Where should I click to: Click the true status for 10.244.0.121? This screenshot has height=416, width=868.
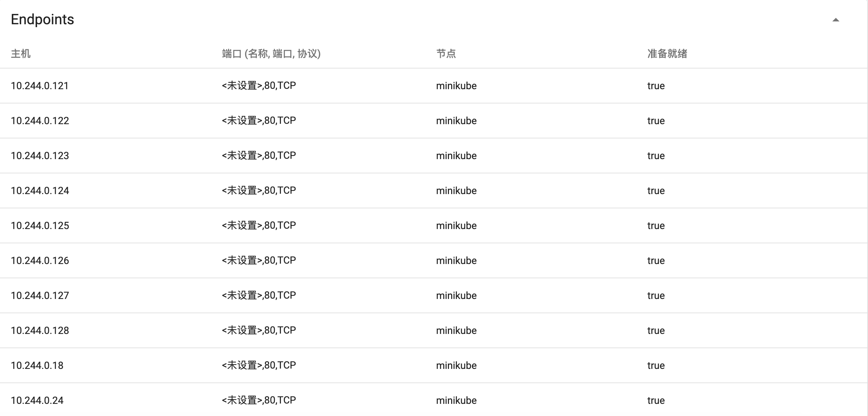coord(656,86)
